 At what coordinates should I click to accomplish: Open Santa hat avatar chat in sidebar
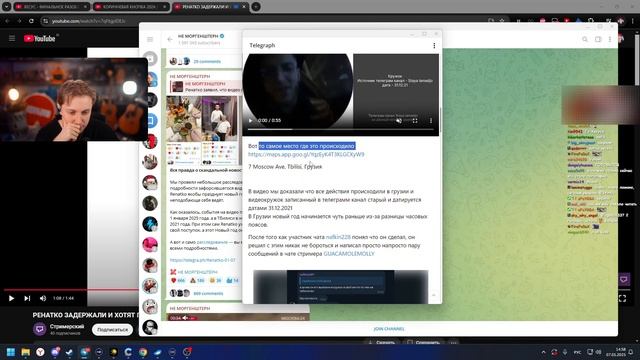coord(150,182)
